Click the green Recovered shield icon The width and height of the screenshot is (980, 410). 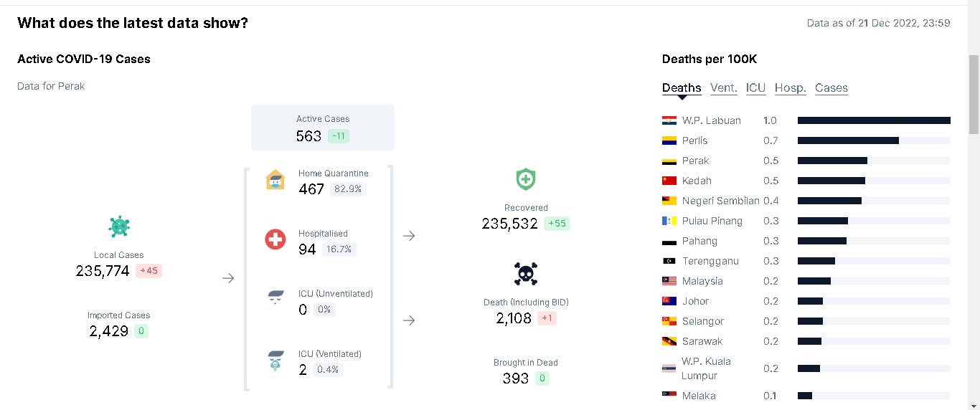click(526, 179)
